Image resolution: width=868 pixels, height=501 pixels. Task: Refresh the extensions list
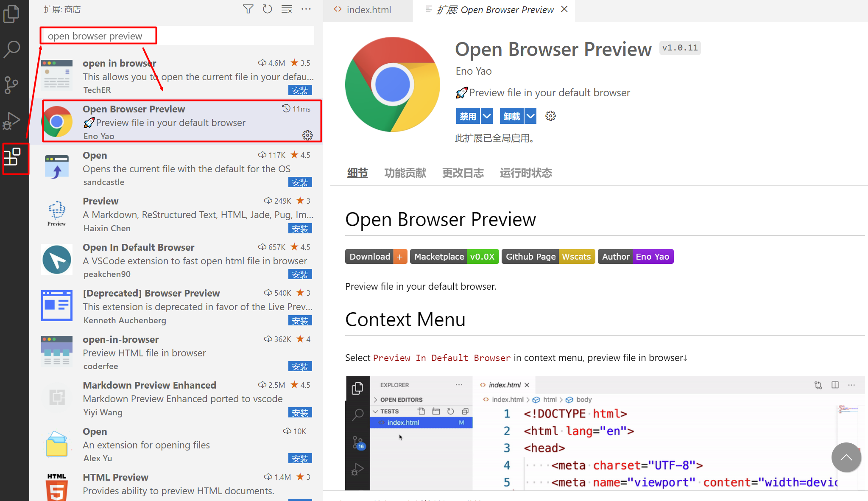pyautogui.click(x=267, y=9)
